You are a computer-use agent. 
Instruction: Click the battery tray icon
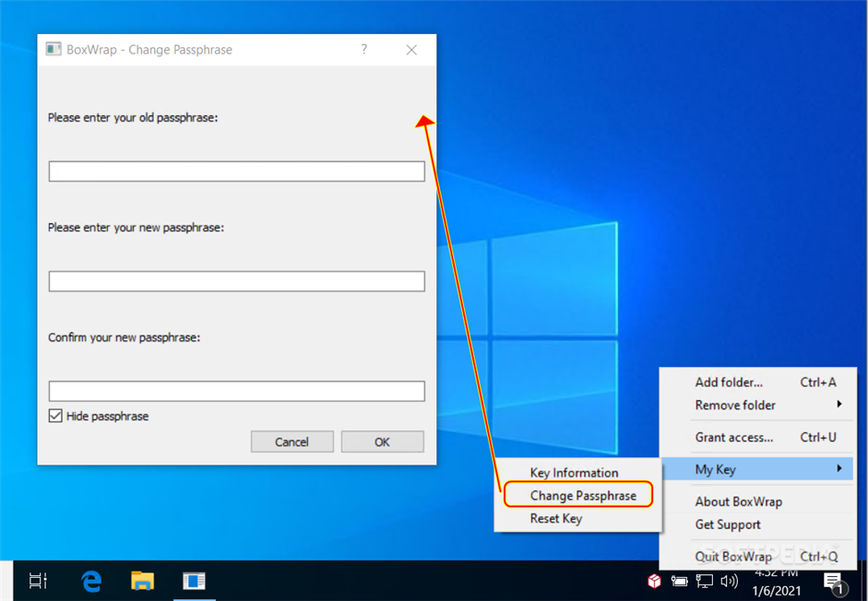679,581
